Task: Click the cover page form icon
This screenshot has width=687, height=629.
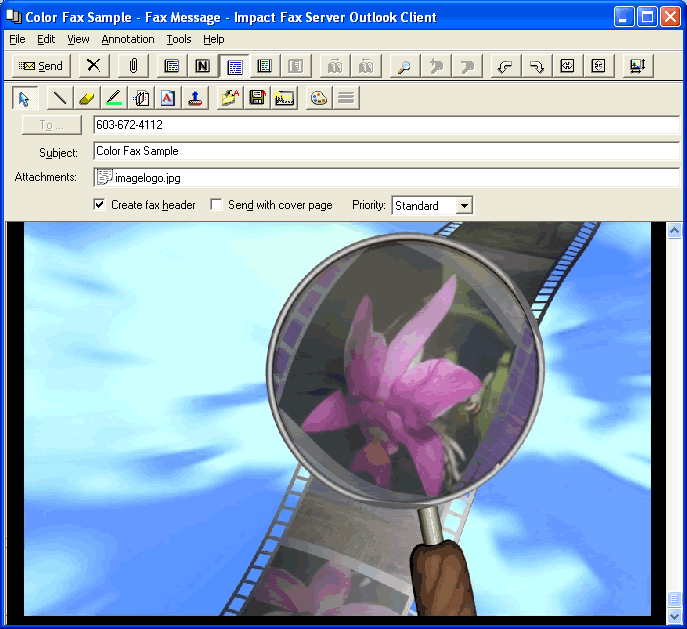Action: [171, 66]
